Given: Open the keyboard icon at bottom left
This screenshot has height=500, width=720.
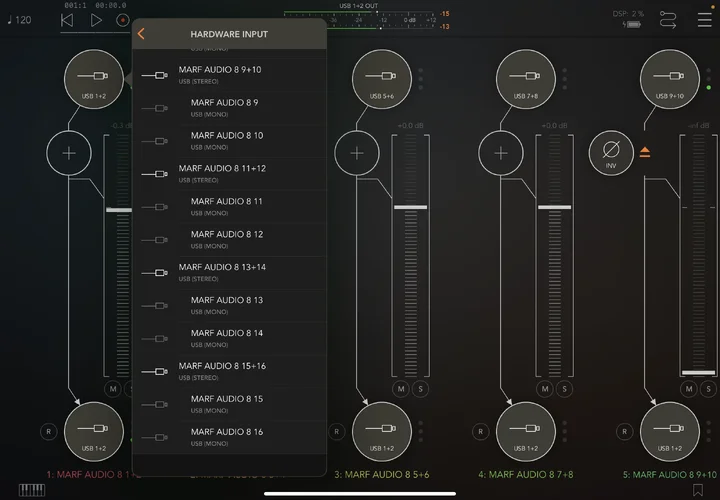Looking at the screenshot, I should click(x=31, y=489).
